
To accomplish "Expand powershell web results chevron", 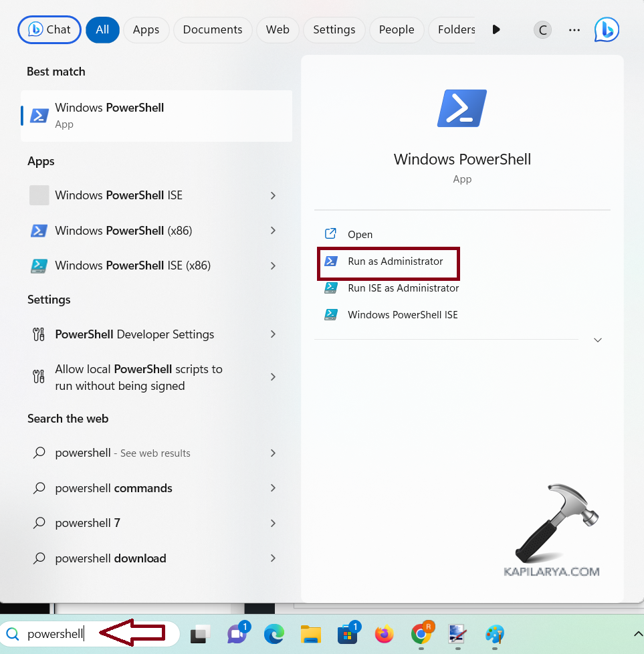I will click(x=274, y=453).
